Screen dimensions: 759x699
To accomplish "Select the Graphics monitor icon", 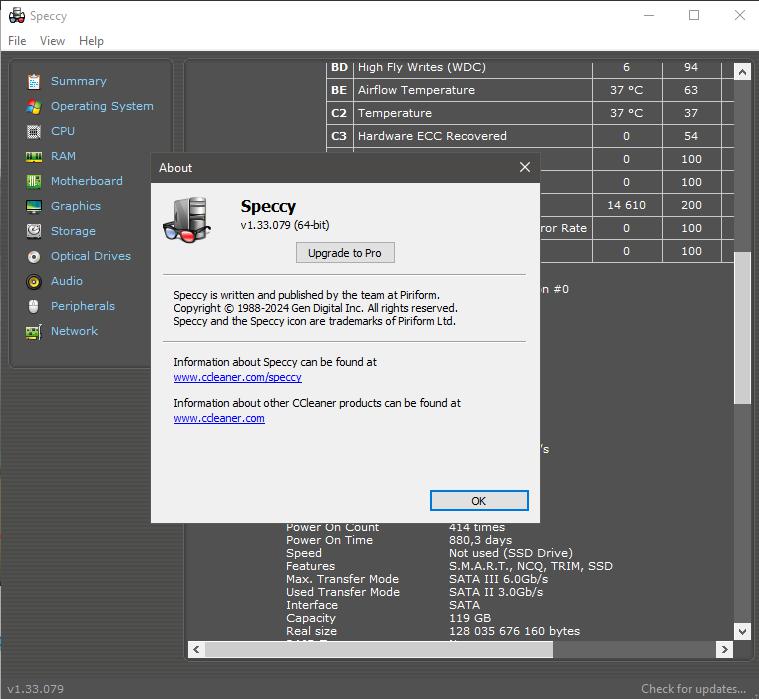I will click(34, 206).
